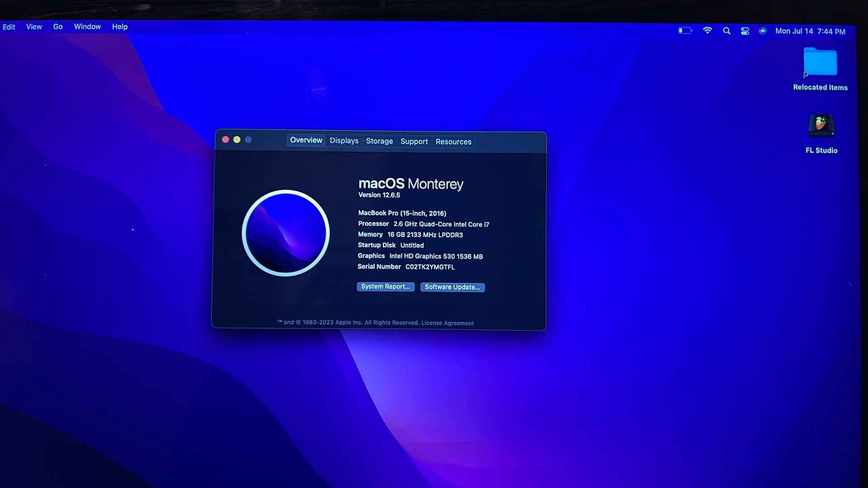The height and width of the screenshot is (488, 868).
Task: Switch to the Displays tab
Action: pyautogui.click(x=344, y=141)
